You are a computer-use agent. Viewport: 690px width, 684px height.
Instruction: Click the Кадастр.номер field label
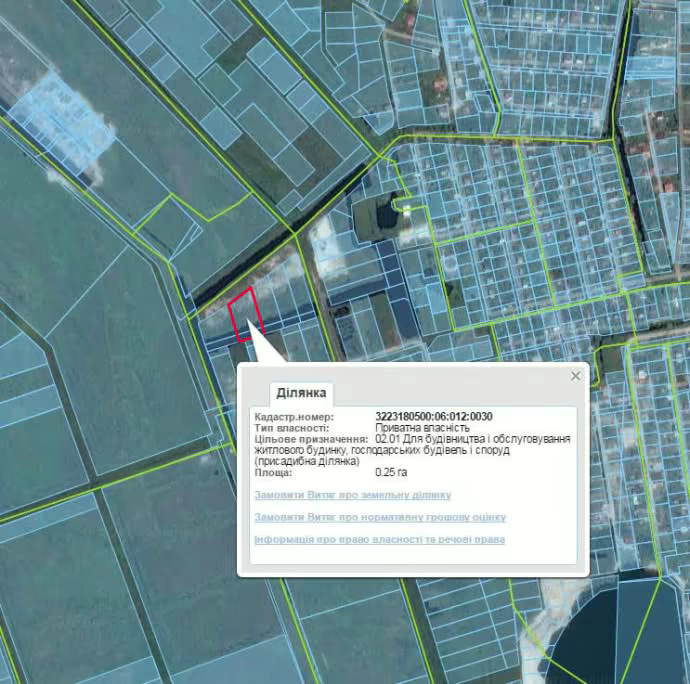[x=294, y=417]
